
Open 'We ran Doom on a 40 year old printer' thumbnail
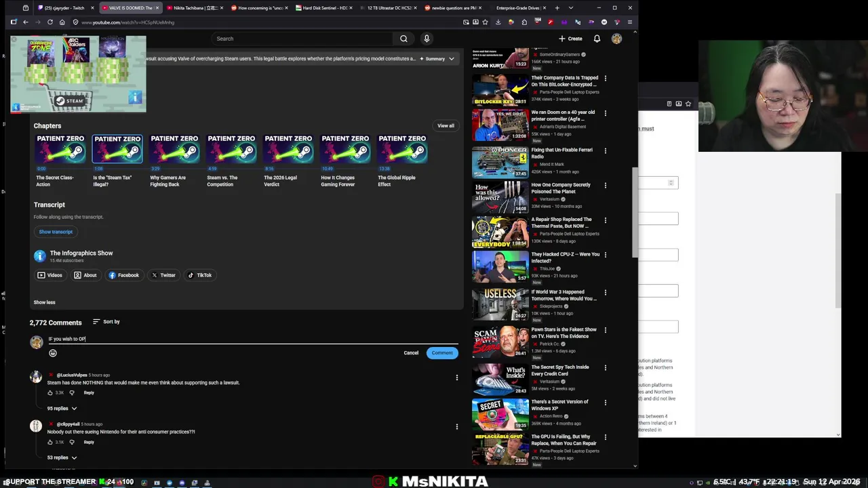500,125
